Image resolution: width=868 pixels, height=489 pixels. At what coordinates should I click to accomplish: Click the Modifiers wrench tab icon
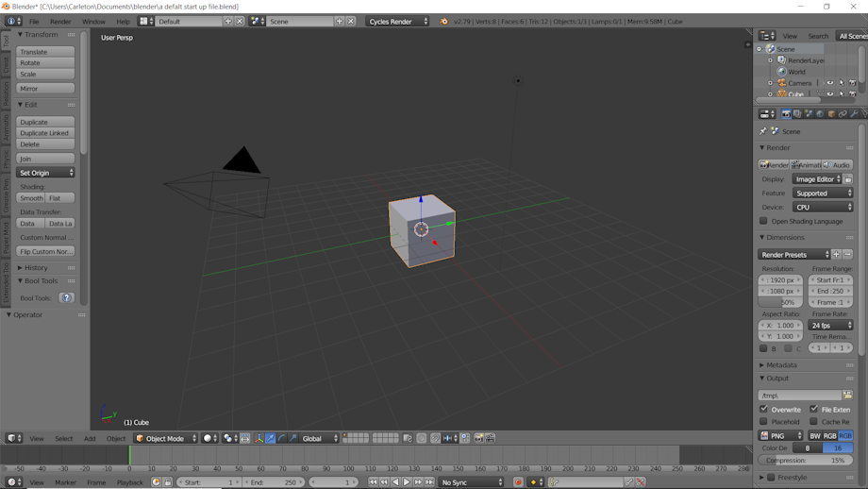coord(854,114)
